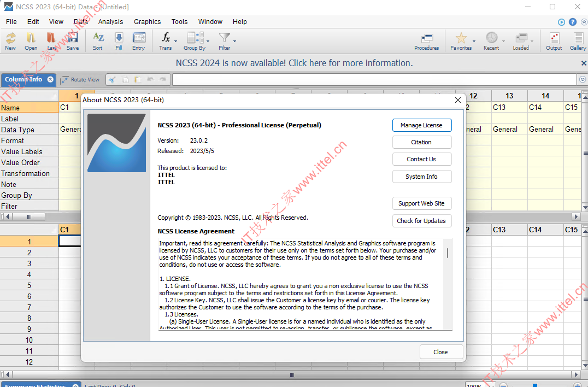Collapse the Column Info panel
Screen dimensions: 588x387
[x=50, y=79]
